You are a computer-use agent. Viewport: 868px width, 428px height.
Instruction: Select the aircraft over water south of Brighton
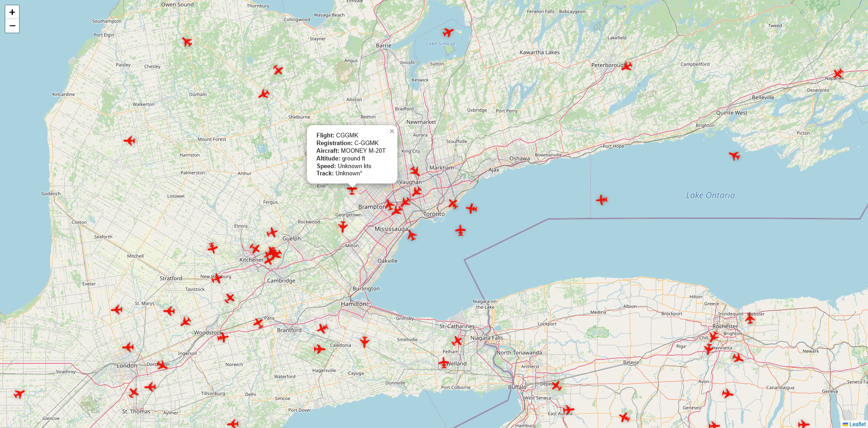734,156
